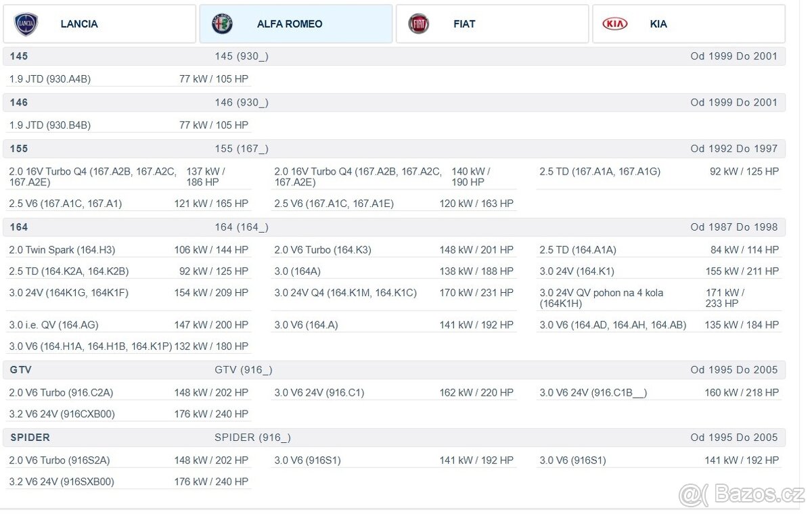The image size is (812, 514).
Task: Click the 132 kW / 180 HP value
Action: coord(211,346)
